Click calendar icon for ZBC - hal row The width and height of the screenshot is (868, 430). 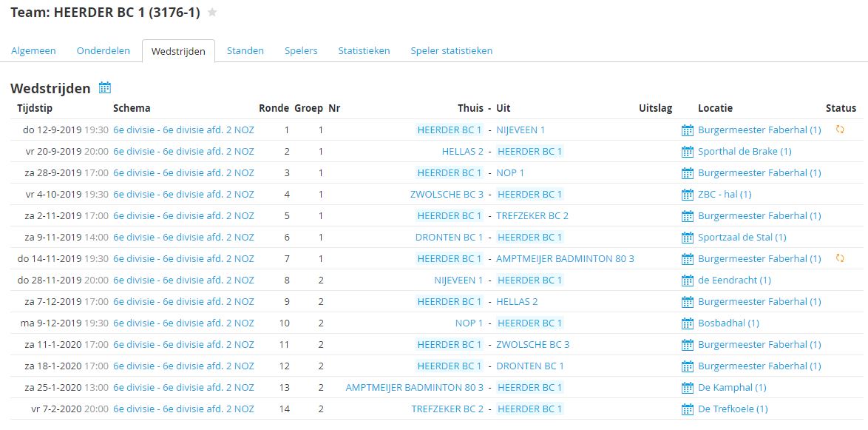pos(688,195)
